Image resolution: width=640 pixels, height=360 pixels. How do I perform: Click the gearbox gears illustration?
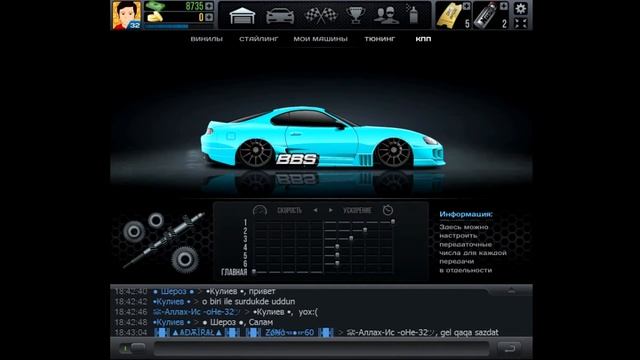(x=163, y=243)
